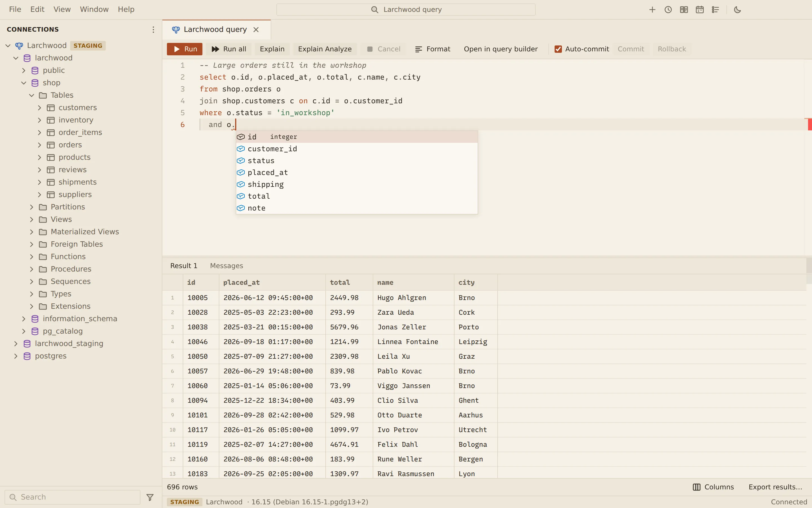Toggle the Auto-commit checkbox
This screenshot has height=508, width=812.
point(558,49)
